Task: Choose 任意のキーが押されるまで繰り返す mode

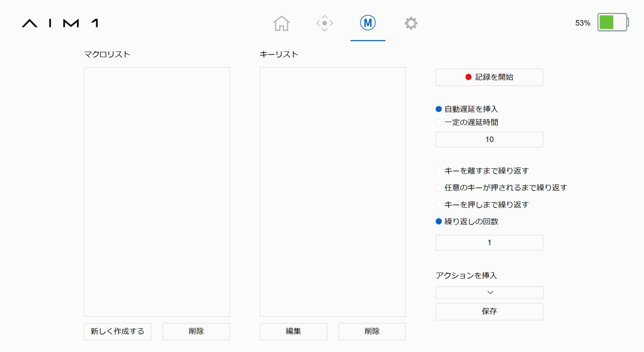Action: (438, 187)
